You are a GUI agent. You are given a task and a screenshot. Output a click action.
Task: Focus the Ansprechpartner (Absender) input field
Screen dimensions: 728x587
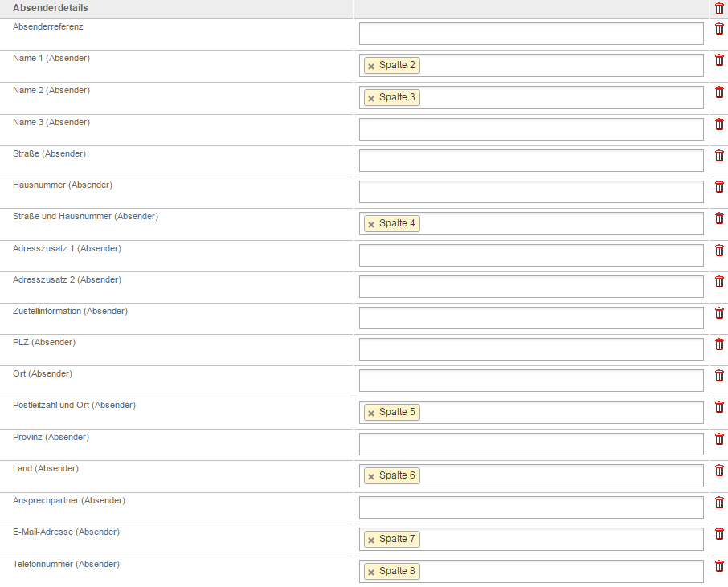tap(531, 508)
